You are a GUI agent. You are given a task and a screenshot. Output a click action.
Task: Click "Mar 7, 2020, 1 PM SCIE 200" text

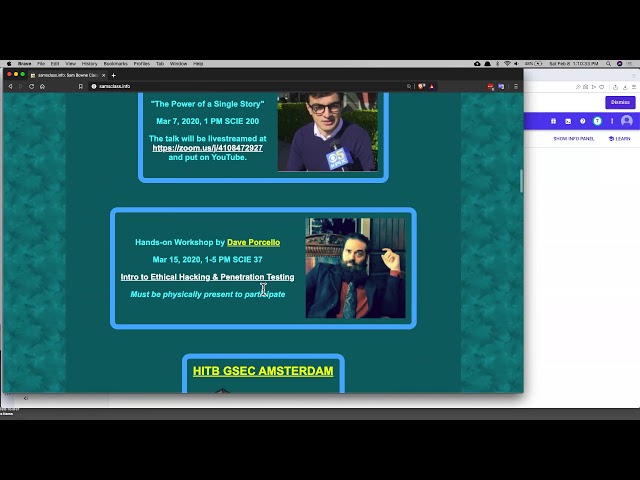(x=207, y=121)
